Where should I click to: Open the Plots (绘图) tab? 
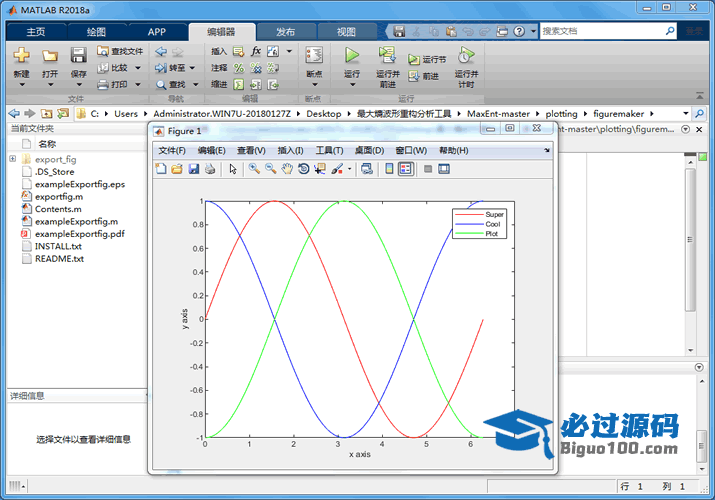[x=96, y=32]
